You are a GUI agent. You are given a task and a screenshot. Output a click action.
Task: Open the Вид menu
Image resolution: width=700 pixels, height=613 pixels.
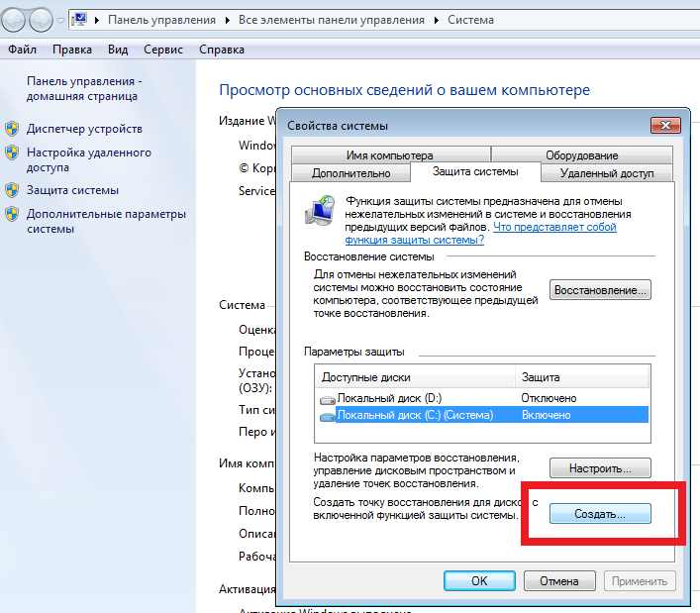[118, 50]
